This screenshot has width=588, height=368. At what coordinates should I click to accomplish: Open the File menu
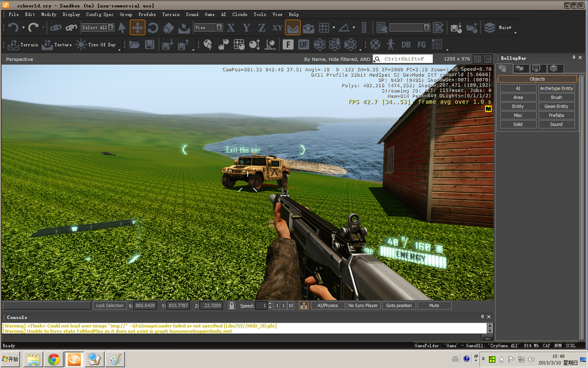[x=14, y=14]
